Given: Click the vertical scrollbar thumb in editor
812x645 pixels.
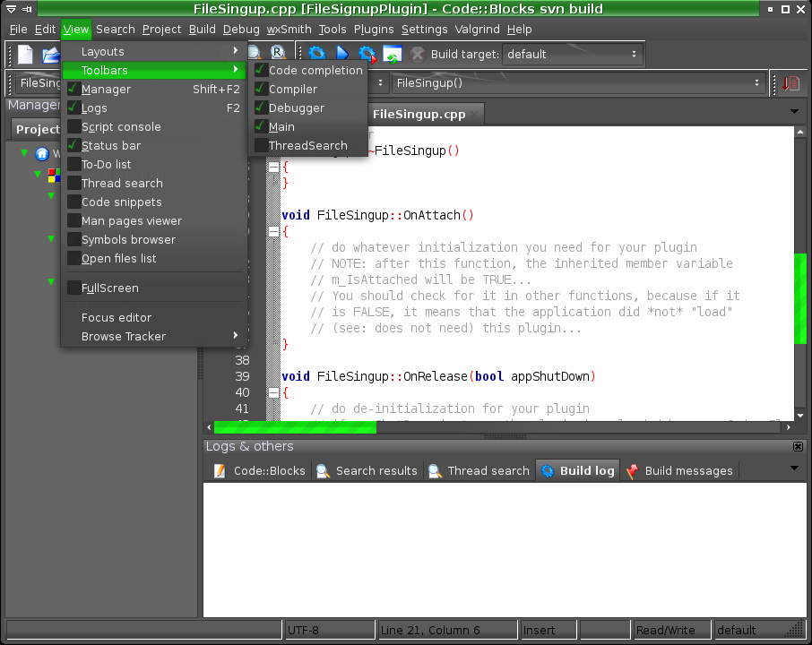Looking at the screenshot, I should coord(800,298).
